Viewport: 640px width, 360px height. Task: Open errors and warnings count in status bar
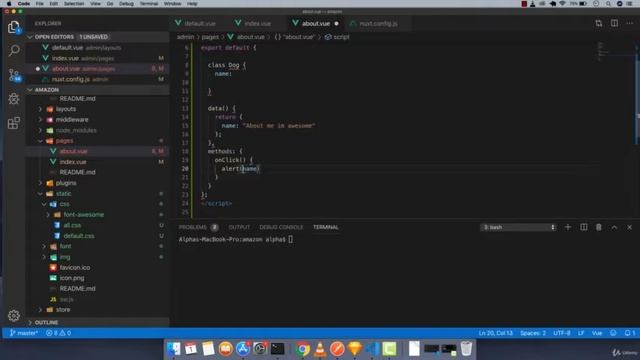click(58, 333)
